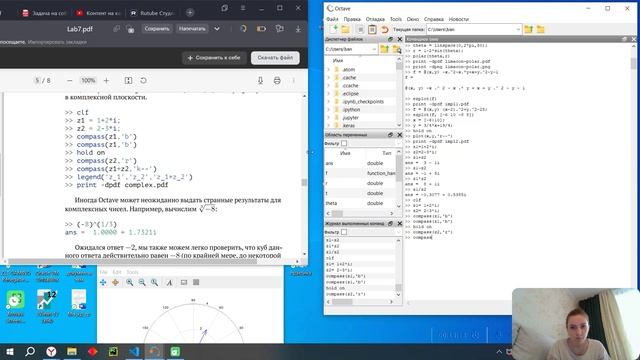Image resolution: width=640 pixels, height=360 pixels.
Task: Click the copy icon in Octave toolbar
Action: tap(360, 29)
